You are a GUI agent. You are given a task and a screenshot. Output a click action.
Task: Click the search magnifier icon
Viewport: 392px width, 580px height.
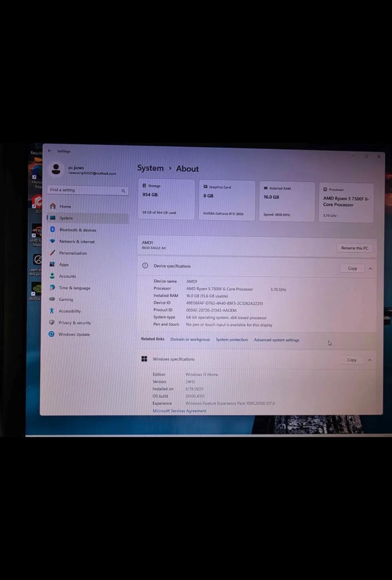[x=123, y=191]
